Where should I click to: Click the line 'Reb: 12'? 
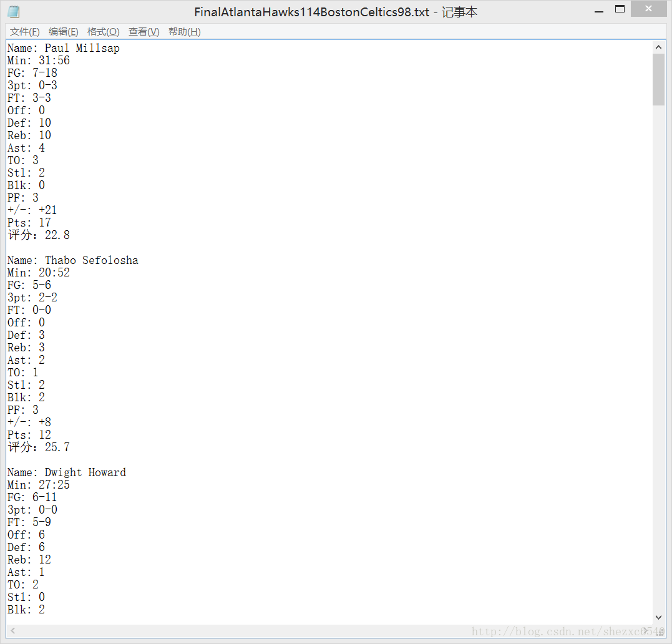click(29, 560)
